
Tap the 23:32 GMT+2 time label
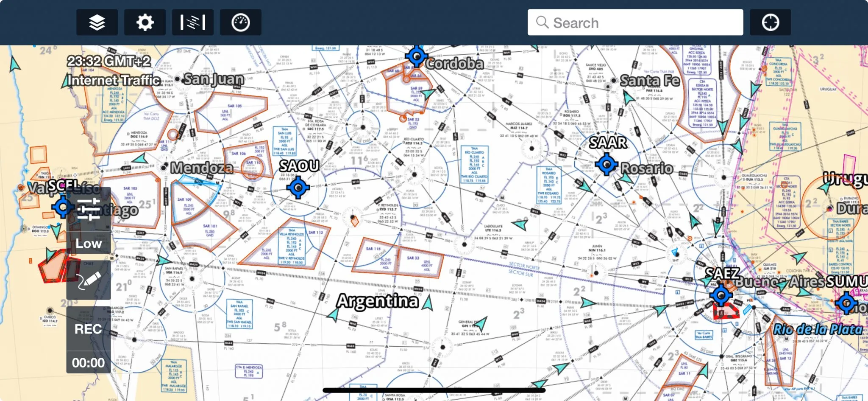pyautogui.click(x=109, y=61)
